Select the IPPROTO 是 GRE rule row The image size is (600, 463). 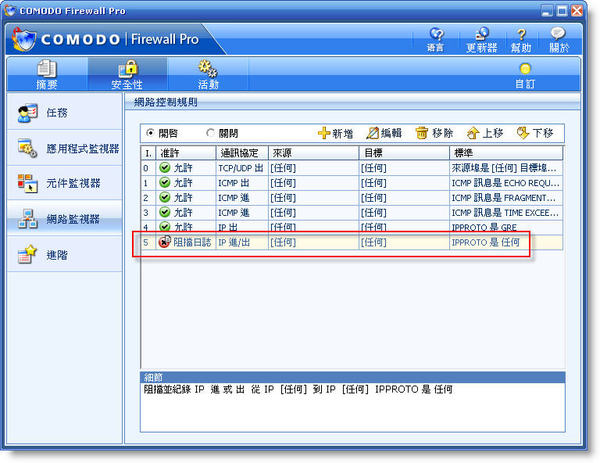(352, 227)
